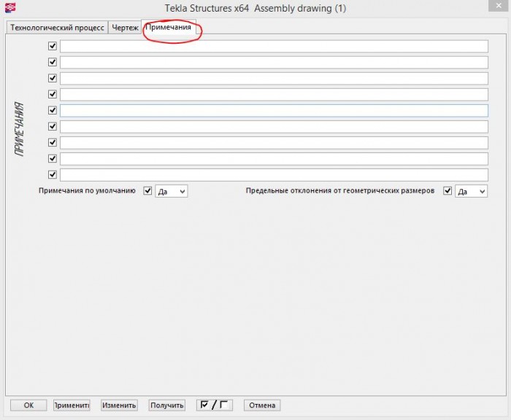Image resolution: width=511 pixels, height=420 pixels.
Task: Click the Отмена button
Action: [262, 405]
